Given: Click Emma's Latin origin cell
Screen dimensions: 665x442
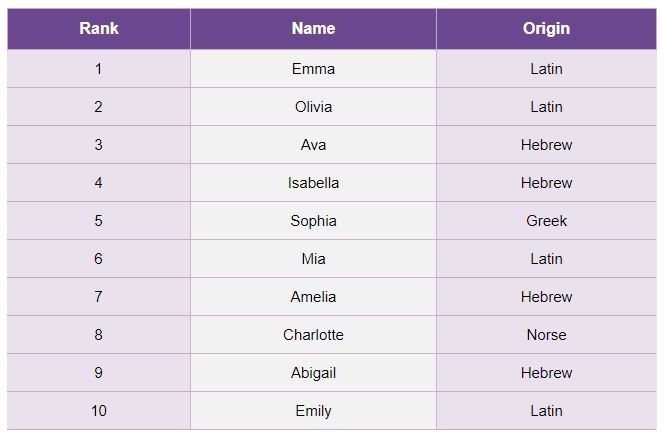Looking at the screenshot, I should pyautogui.click(x=546, y=69).
